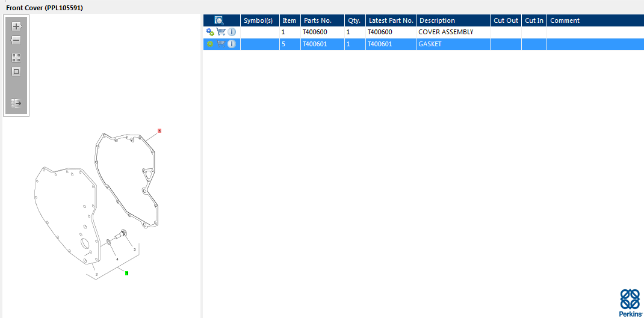Zoom in on the parts diagram

click(16, 26)
